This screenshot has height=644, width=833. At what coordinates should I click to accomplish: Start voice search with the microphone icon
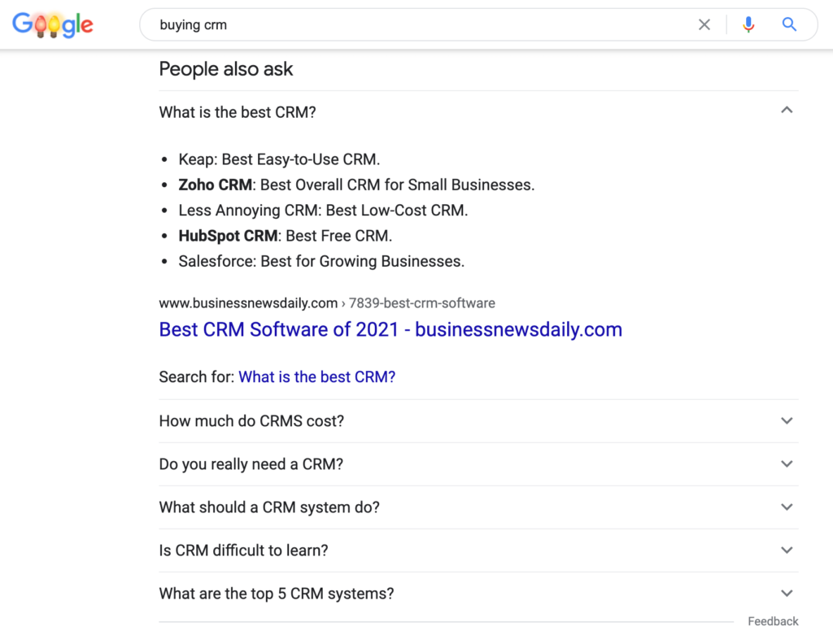point(748,24)
